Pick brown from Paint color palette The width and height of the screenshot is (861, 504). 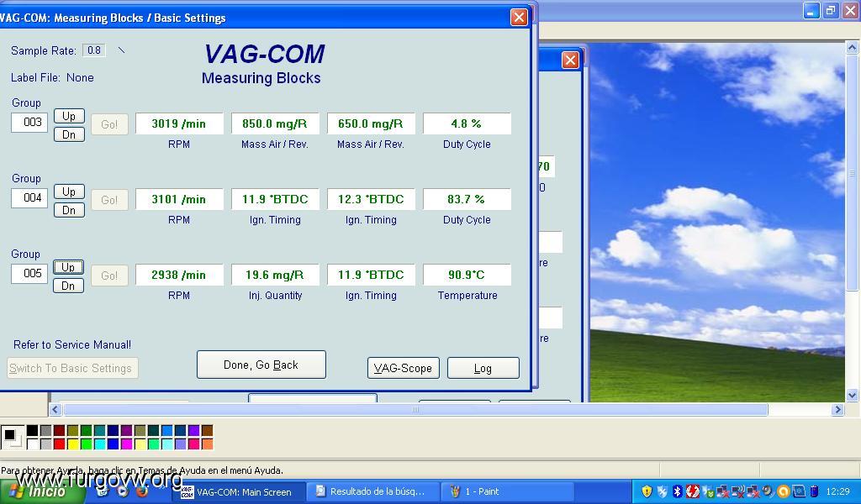207,431
